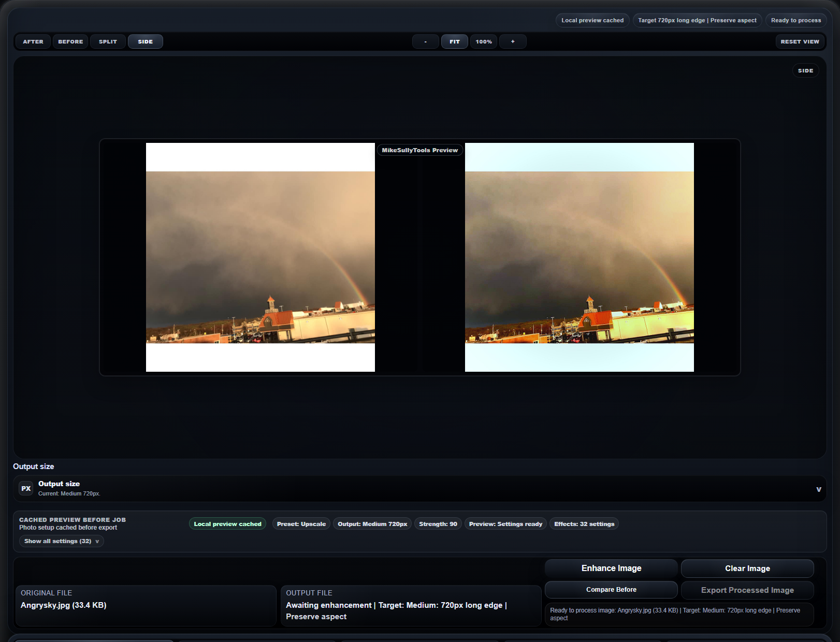Viewport: 840px width, 642px height.
Task: Click the Clear Image button
Action: tap(747, 568)
